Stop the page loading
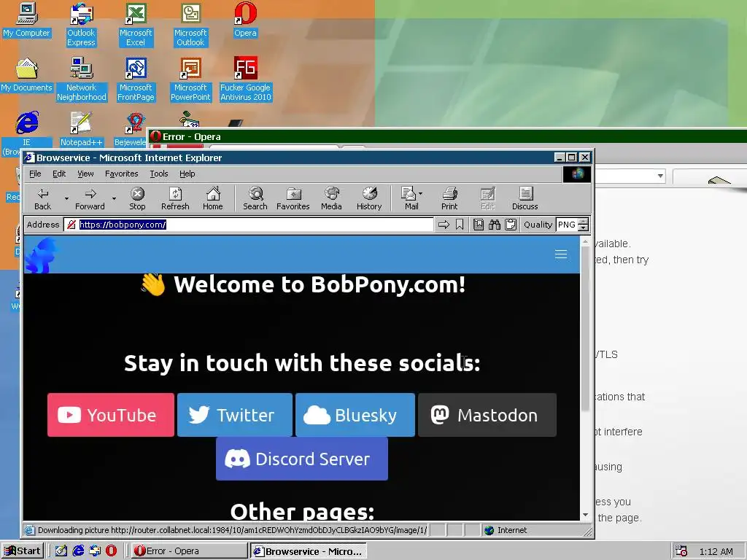The width and height of the screenshot is (747, 560). click(137, 198)
